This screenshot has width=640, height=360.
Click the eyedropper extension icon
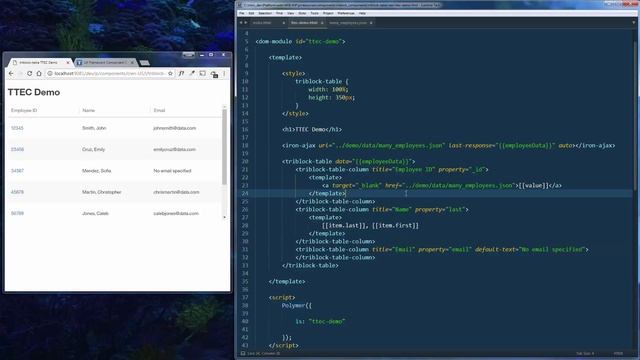coord(192,73)
